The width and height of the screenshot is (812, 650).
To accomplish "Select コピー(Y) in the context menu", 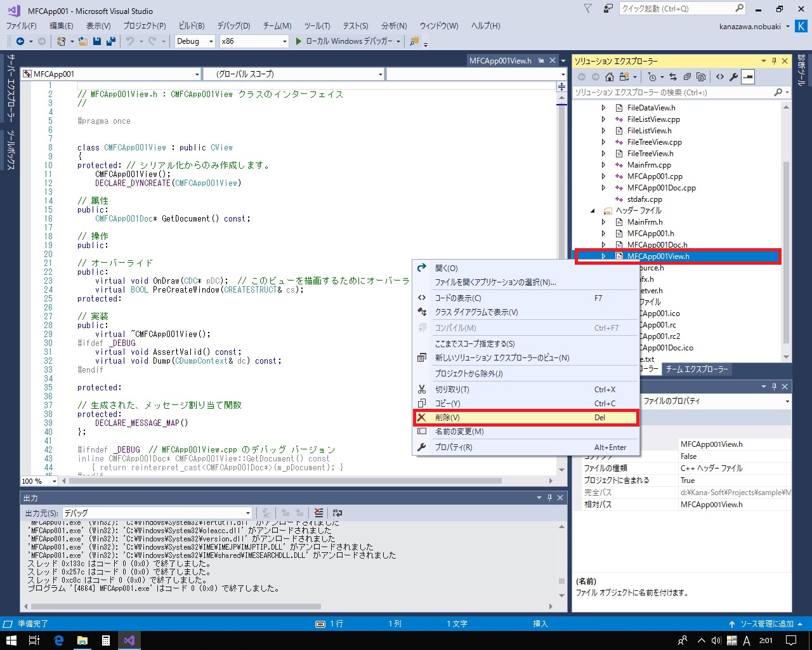I will (x=526, y=404).
